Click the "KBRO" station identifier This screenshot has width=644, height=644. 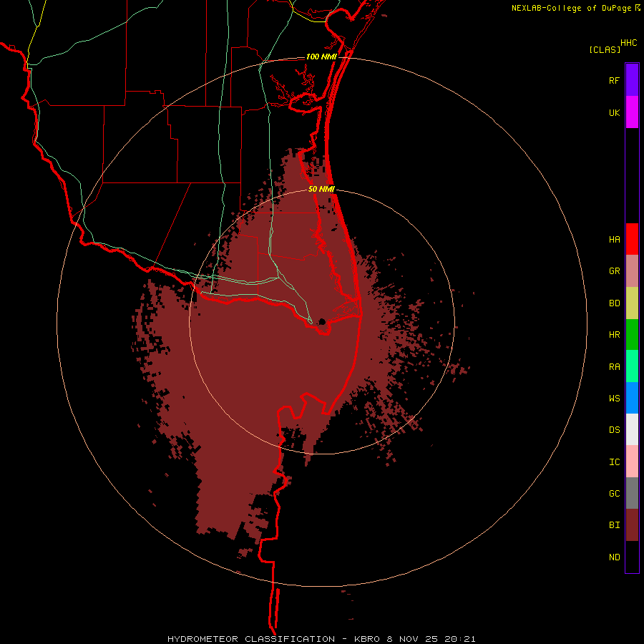(367, 639)
